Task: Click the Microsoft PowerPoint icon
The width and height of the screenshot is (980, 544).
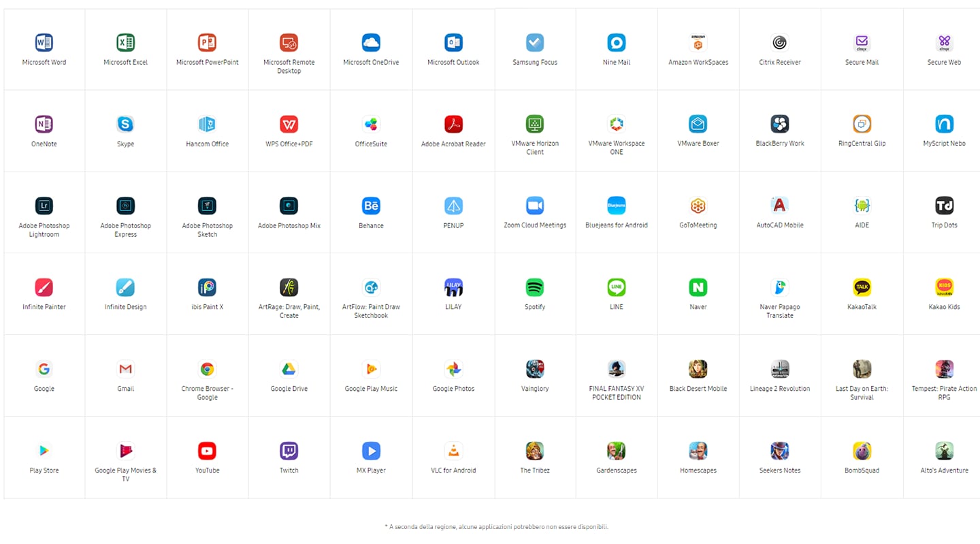Action: pos(208,43)
